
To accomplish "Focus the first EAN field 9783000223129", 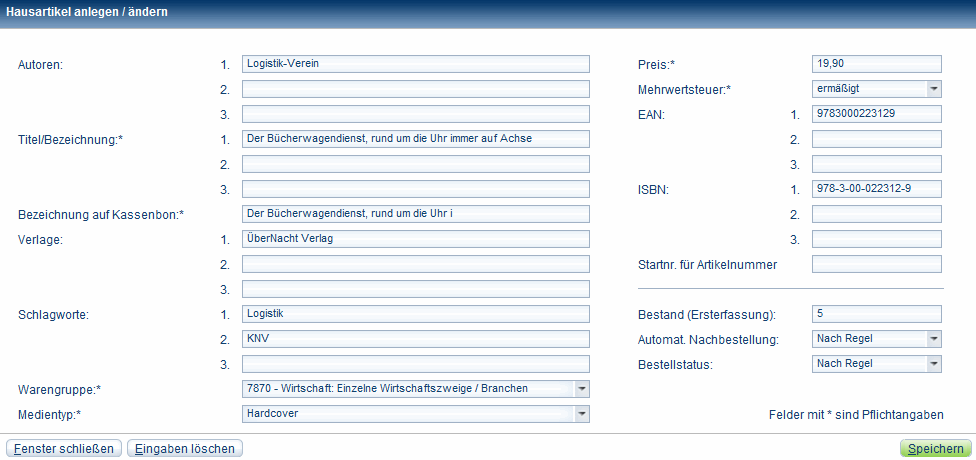I will (x=876, y=114).
